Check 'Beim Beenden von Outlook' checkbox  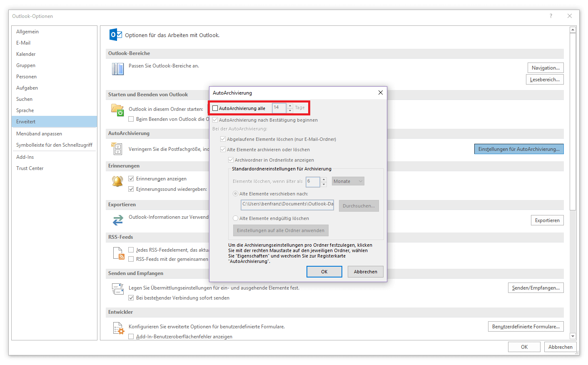pyautogui.click(x=131, y=119)
